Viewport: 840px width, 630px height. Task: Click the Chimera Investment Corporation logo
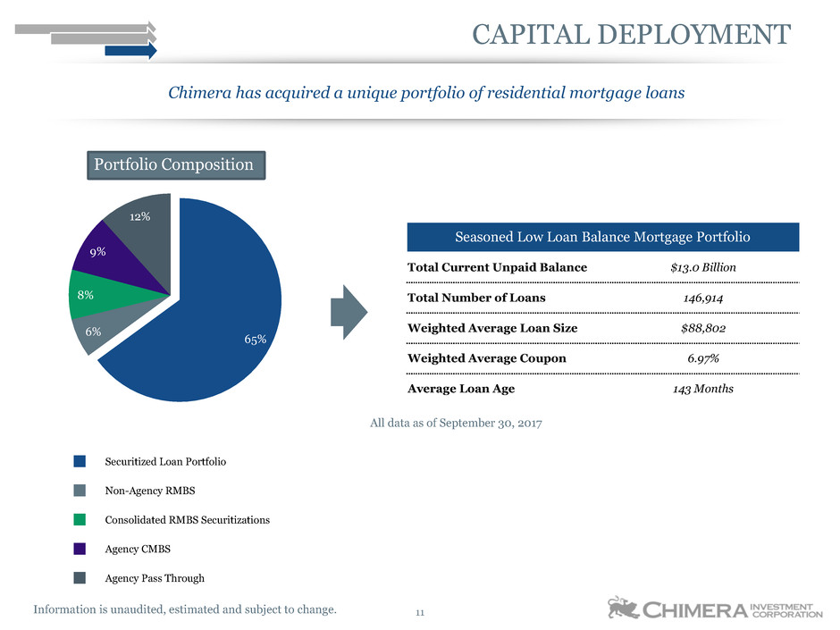715,609
